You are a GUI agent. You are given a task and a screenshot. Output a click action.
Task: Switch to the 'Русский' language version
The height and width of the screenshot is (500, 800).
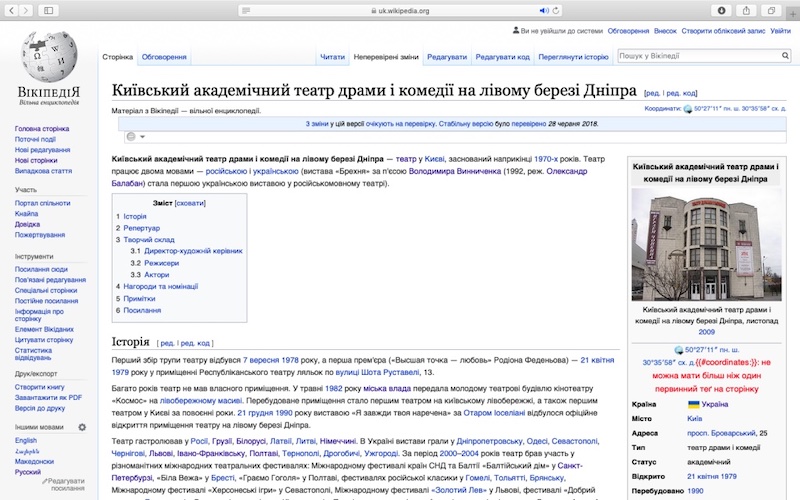(28, 472)
